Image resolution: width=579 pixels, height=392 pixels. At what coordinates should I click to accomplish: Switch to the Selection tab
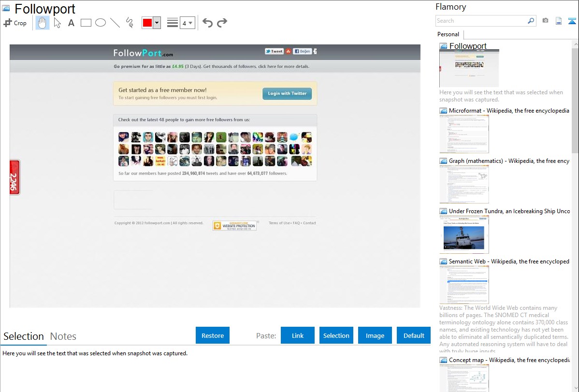[23, 336]
